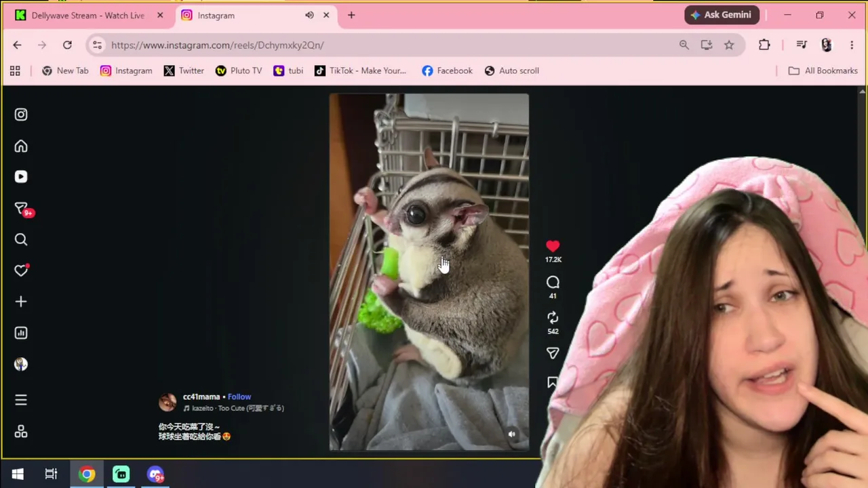The image size is (868, 488).
Task: Follow the cc41mama account
Action: pos(239,396)
